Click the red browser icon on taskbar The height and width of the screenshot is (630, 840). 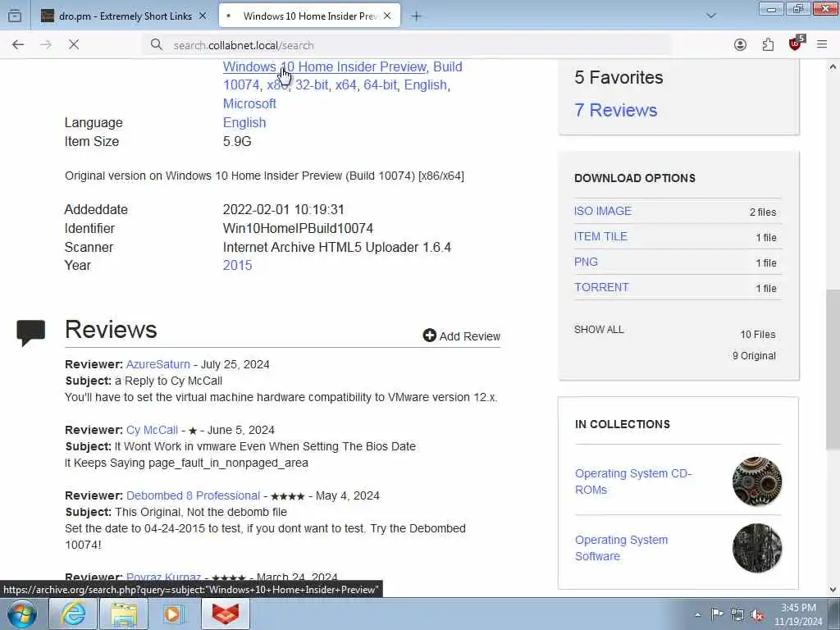(226, 614)
